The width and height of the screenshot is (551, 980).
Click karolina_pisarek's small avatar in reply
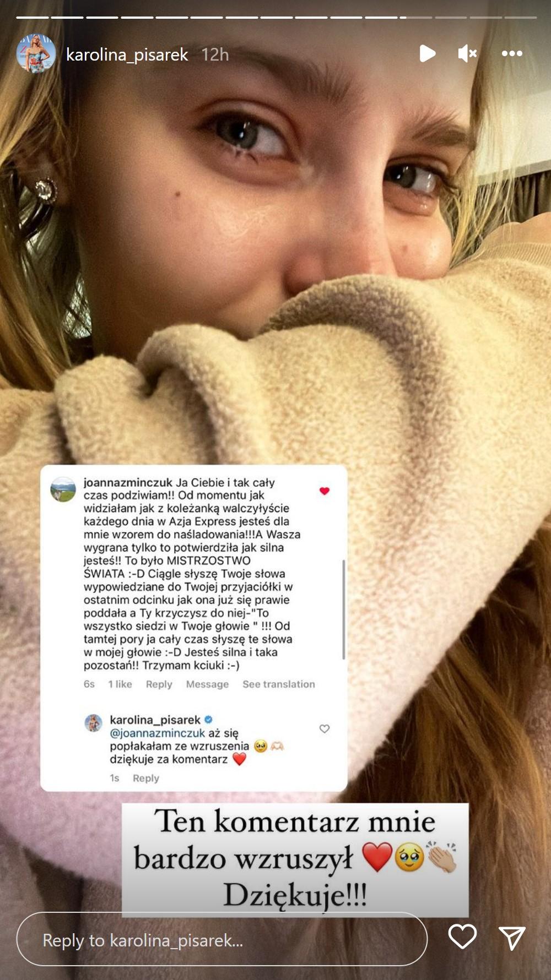tap(94, 723)
